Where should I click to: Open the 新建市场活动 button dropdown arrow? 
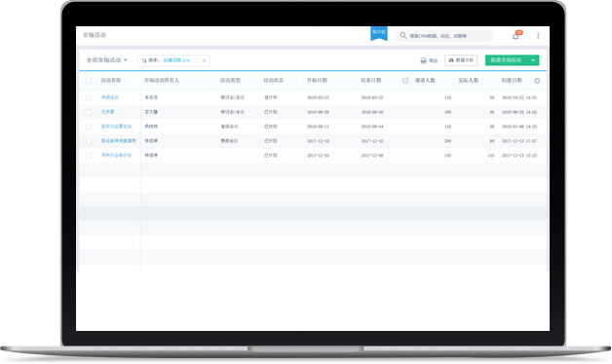click(x=533, y=60)
